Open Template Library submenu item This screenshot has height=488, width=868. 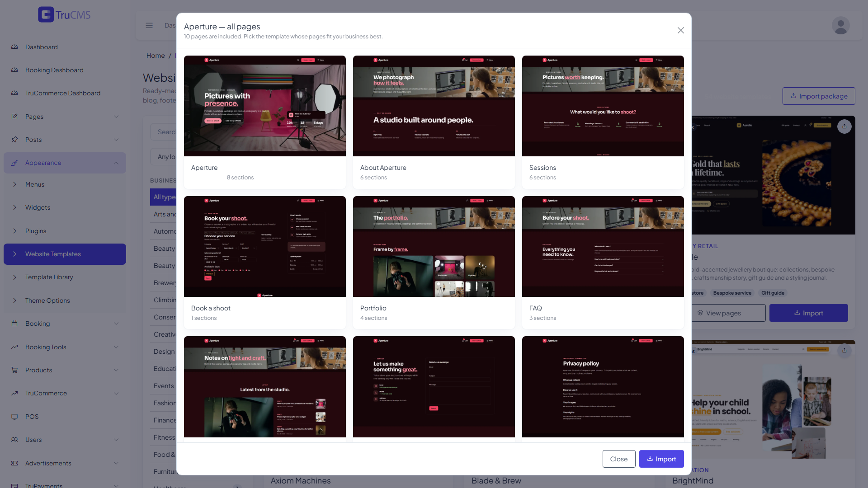[x=65, y=277]
